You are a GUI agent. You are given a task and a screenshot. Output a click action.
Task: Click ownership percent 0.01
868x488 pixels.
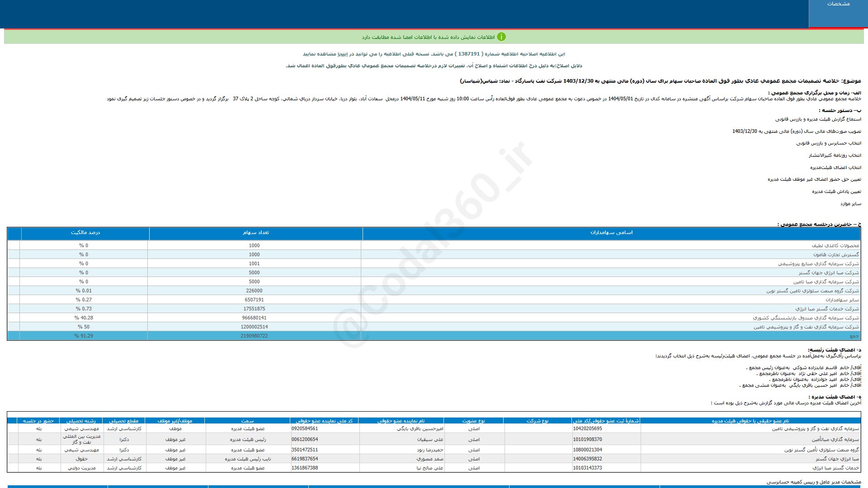point(84,291)
